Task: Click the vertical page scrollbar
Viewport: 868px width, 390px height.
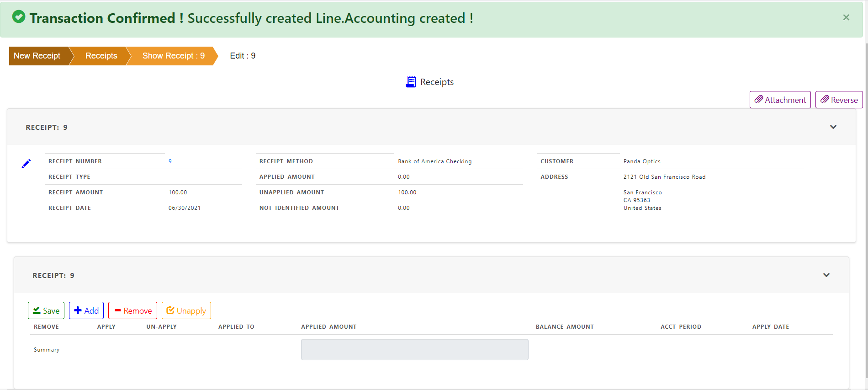Action: click(x=866, y=210)
